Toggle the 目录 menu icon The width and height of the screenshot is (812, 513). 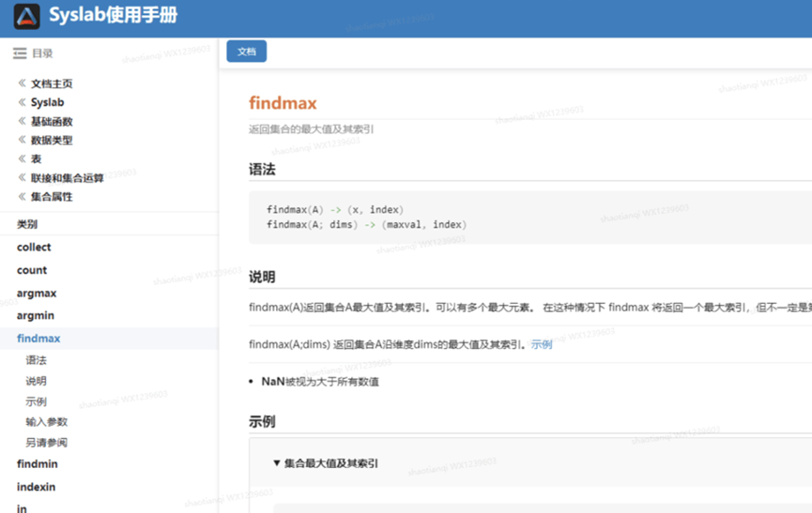20,53
